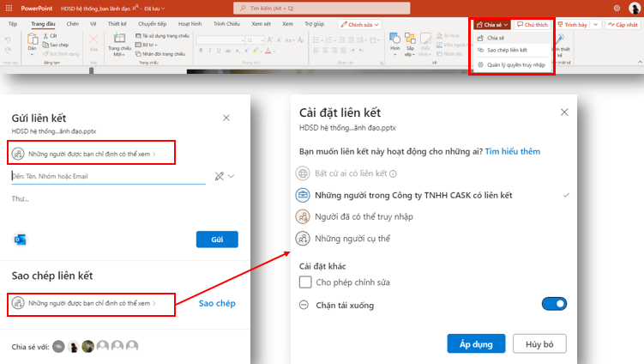Screen dimensions: 644x364
Task: Click the blue Gửi button
Action: (x=217, y=240)
